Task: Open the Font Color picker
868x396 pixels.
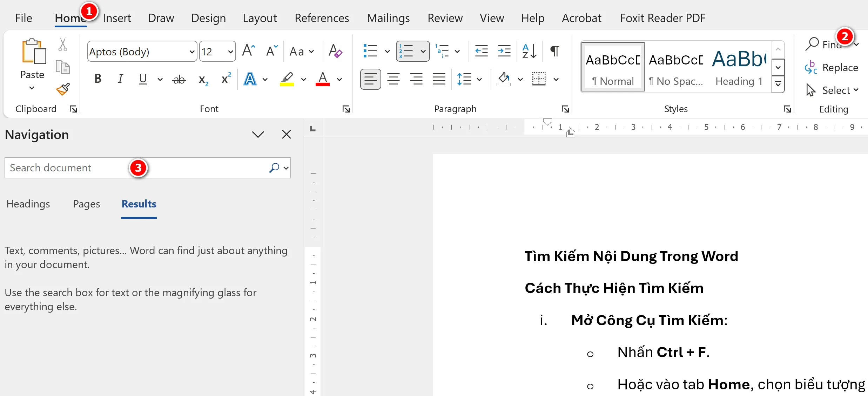Action: [322, 79]
